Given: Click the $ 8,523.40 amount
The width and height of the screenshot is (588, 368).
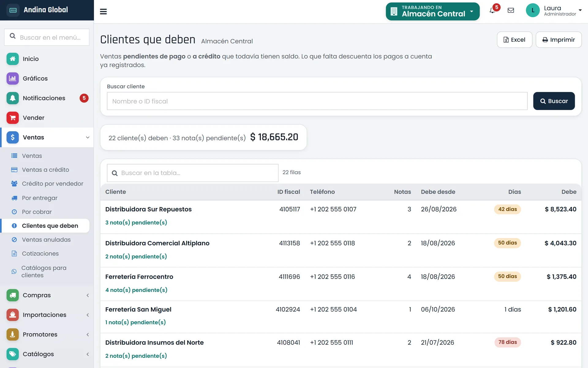Looking at the screenshot, I should (x=560, y=209).
